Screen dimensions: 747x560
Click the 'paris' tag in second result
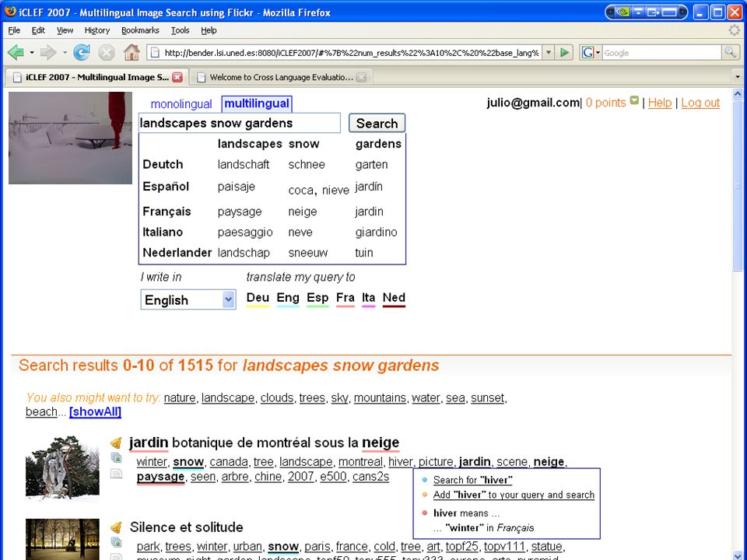pyautogui.click(x=317, y=546)
